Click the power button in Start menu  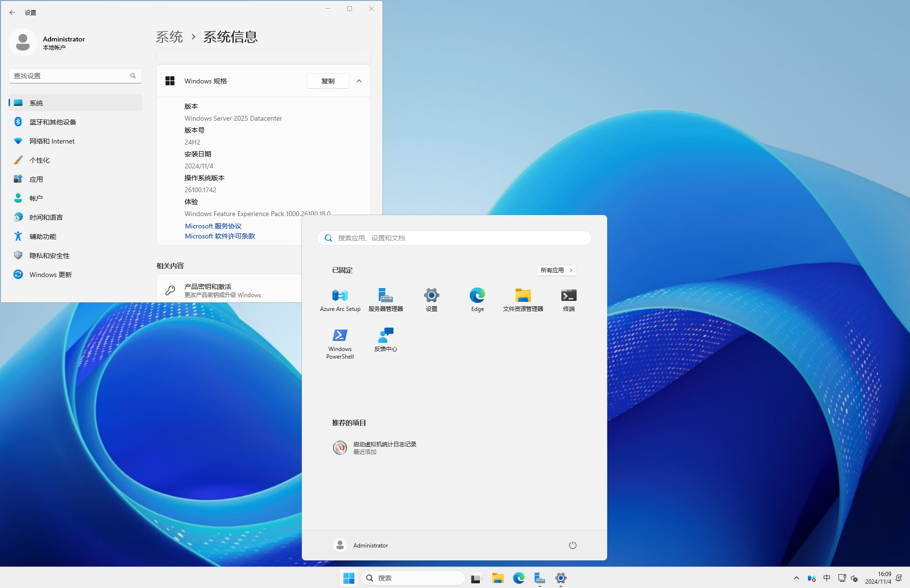point(572,545)
